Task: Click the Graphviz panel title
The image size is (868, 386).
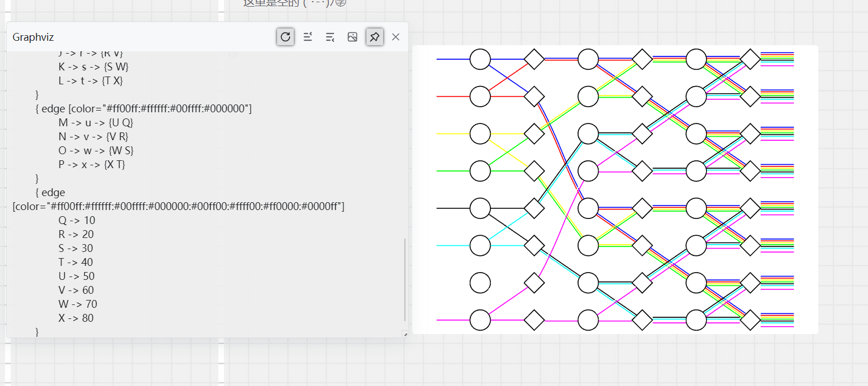Action: 33,37
